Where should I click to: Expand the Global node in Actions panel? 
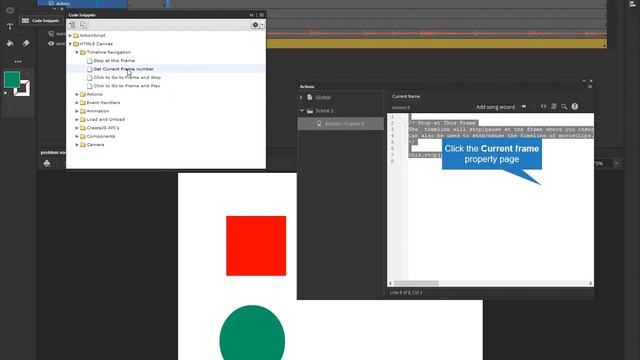pos(301,98)
